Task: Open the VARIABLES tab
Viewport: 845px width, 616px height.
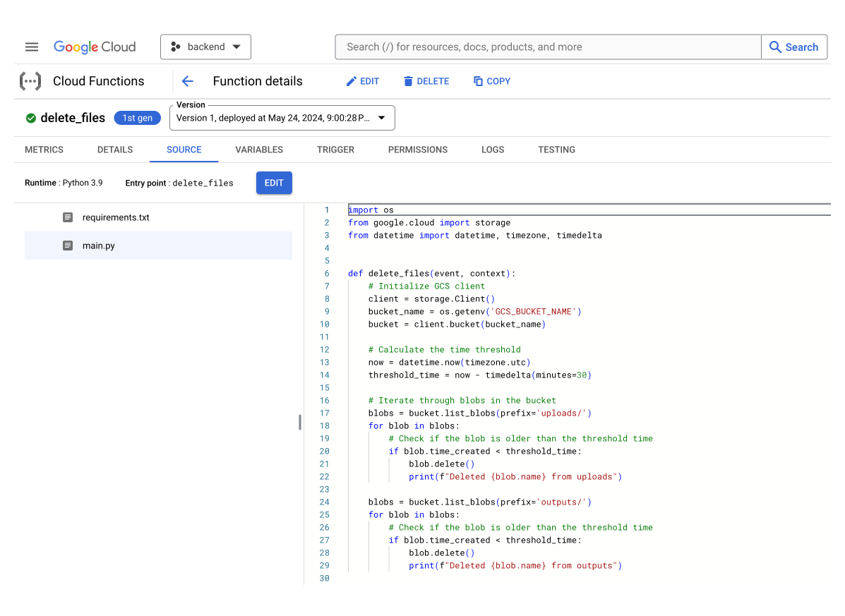Action: click(259, 150)
